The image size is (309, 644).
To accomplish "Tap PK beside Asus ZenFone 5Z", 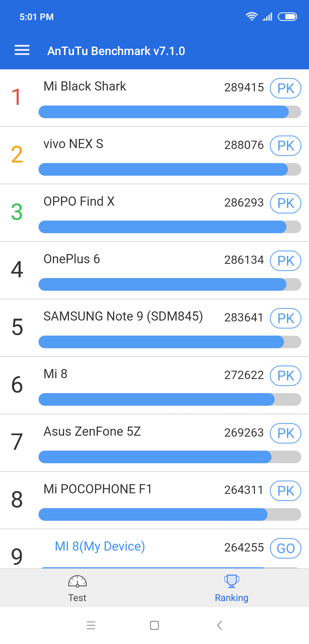I will point(286,433).
